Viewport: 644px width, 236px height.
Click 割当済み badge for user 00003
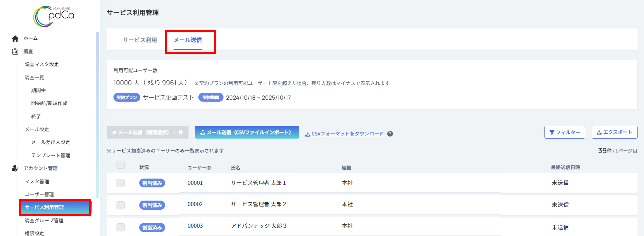(x=152, y=228)
